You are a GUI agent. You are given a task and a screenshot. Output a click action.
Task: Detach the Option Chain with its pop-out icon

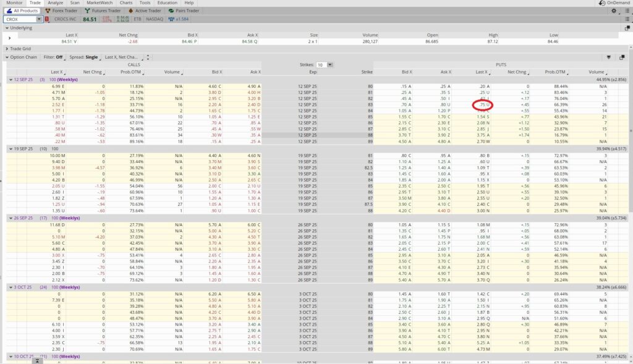click(622, 57)
